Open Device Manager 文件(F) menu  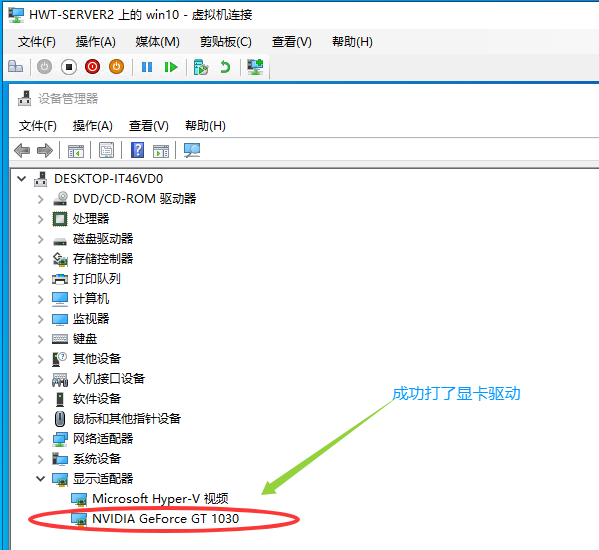click(38, 126)
